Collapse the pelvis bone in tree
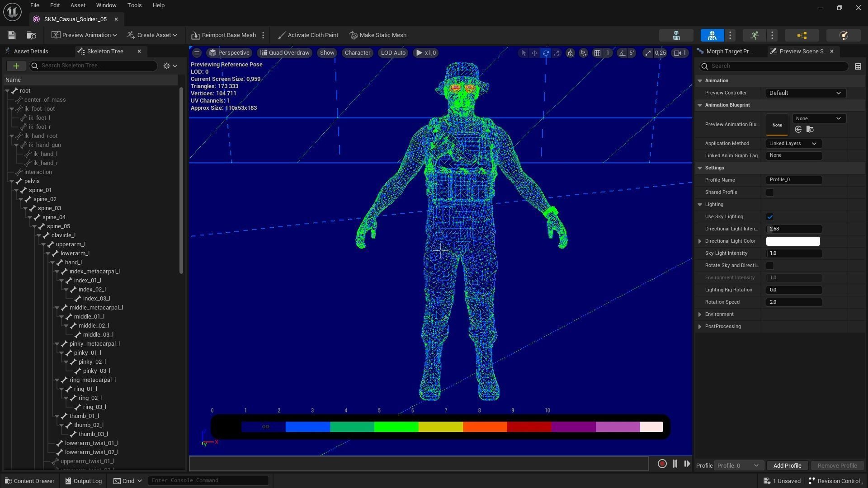The width and height of the screenshot is (868, 488). (12, 181)
